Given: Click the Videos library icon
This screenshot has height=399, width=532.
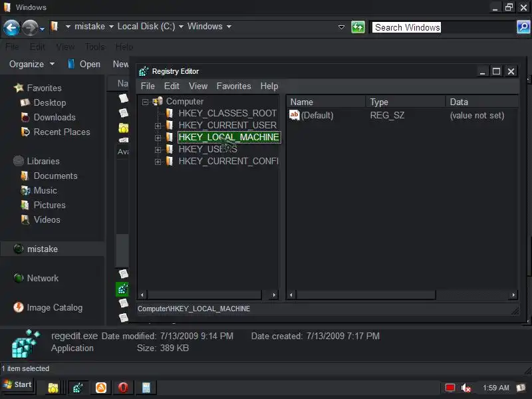Looking at the screenshot, I should 25,219.
